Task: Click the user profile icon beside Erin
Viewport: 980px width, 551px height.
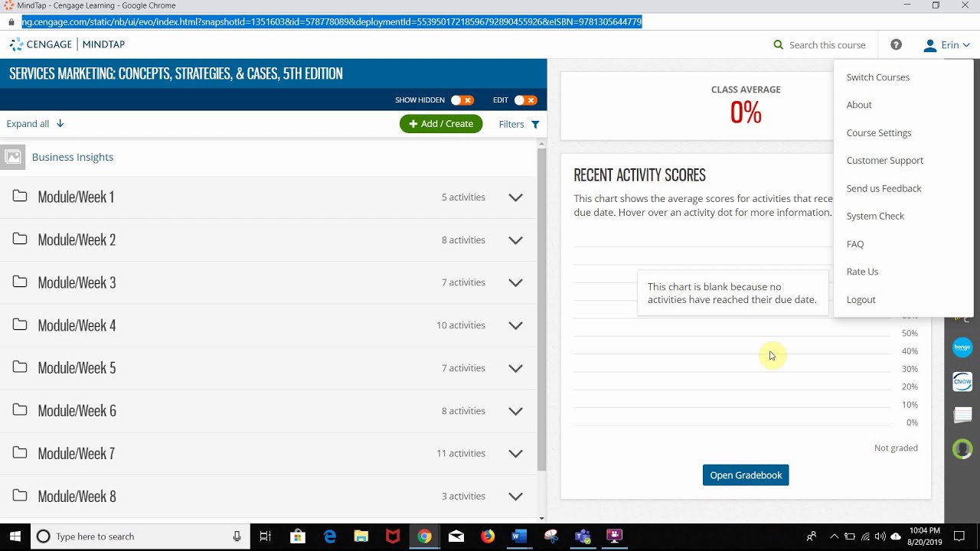Action: (x=929, y=45)
